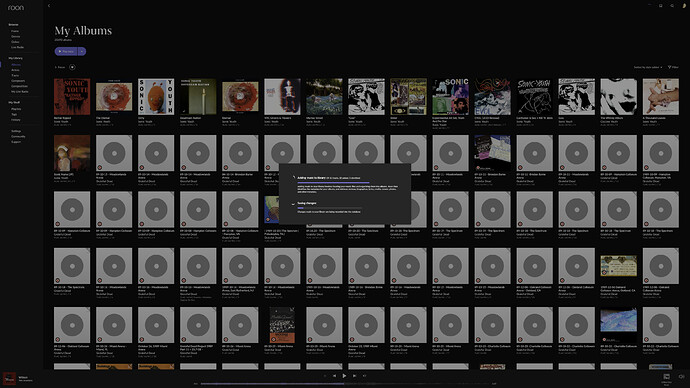Viewport: 690px width, 388px height.
Task: Toggle repeat in the playback bar
Action: (364, 376)
